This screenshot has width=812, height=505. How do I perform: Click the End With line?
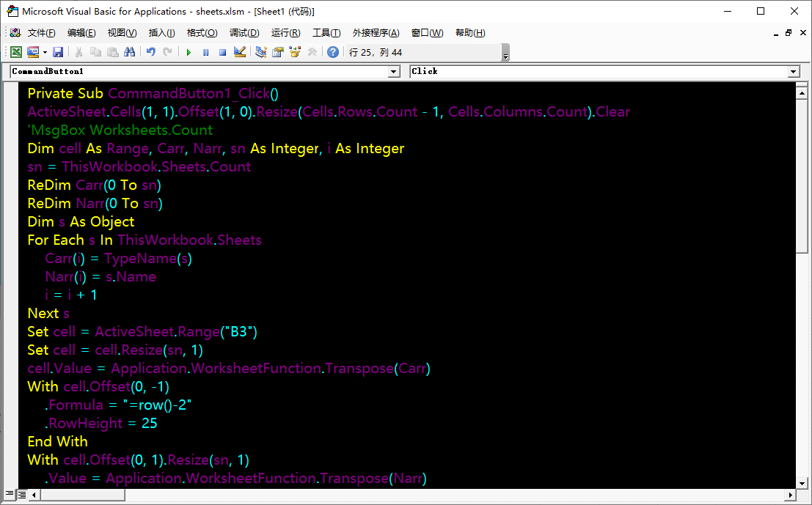(57, 441)
